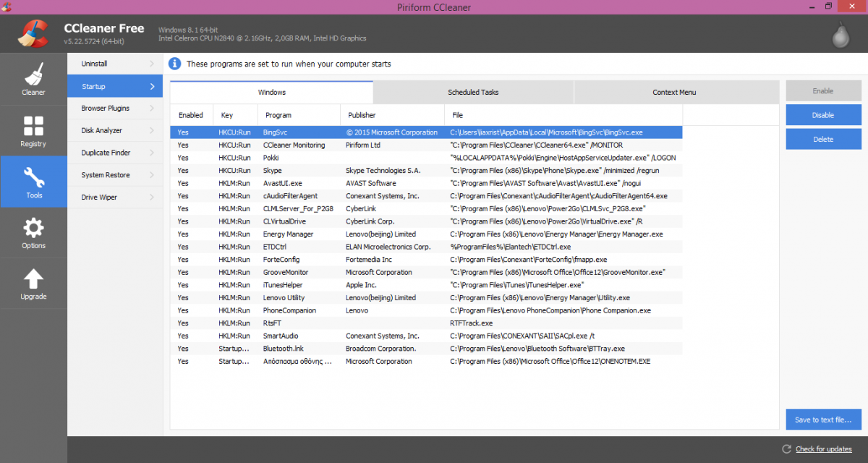This screenshot has height=463, width=868.
Task: Select the PhoneCompanion entry
Action: pyautogui.click(x=426, y=310)
